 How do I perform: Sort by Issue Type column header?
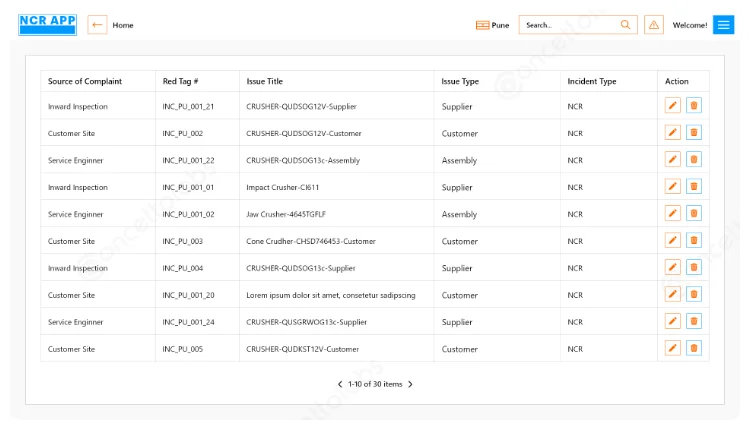click(x=460, y=81)
